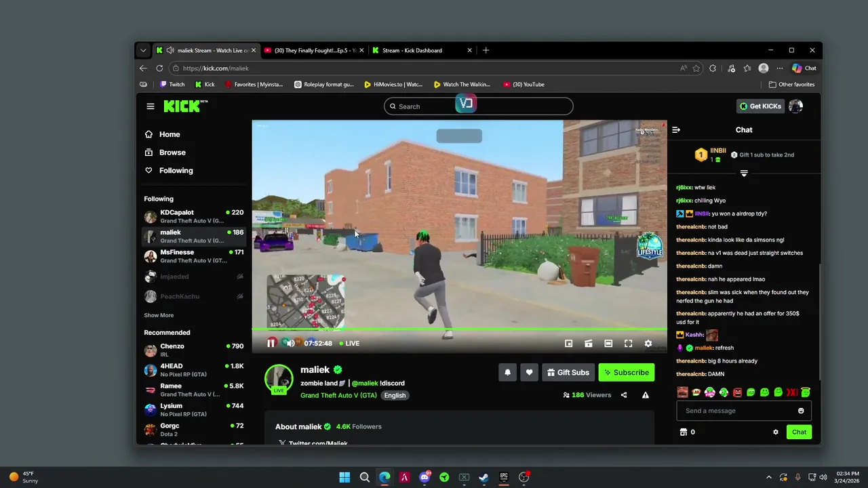
Task: Click the English language tag
Action: 395,396
